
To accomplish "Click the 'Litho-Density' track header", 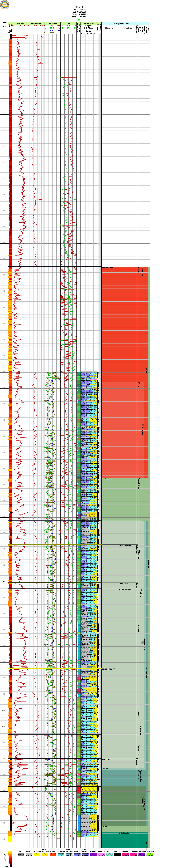I will (x=52, y=23).
